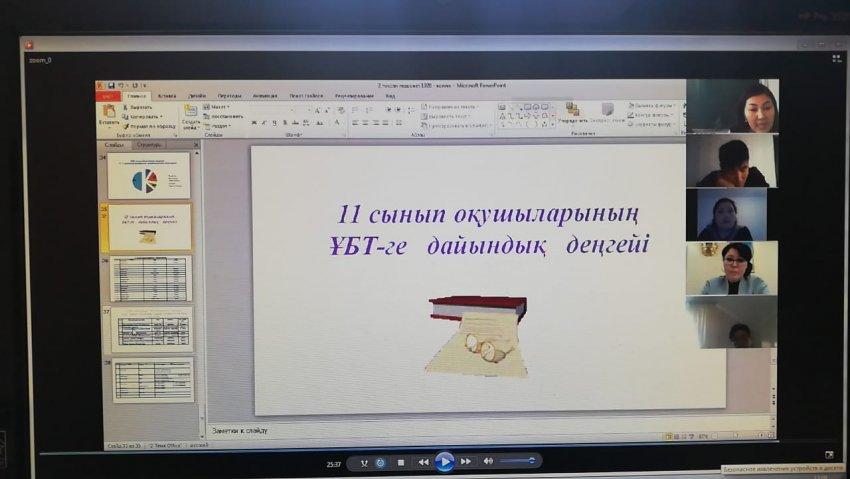This screenshot has height=479, width=850.
Task: Open the red Файл tab
Action: 108,96
